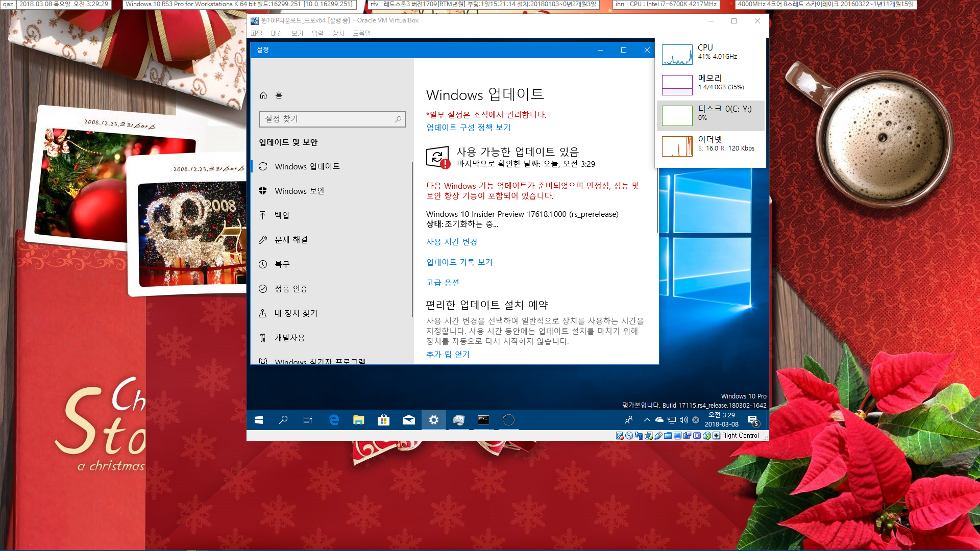Click the keyboard capture arrow icon beside Right Control
Image resolution: width=980 pixels, height=551 pixels.
pyautogui.click(x=716, y=435)
